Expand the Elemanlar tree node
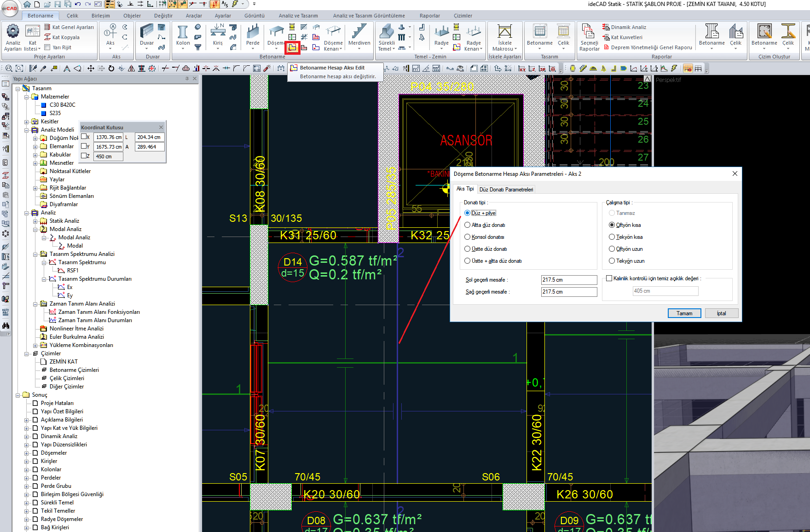Image resolution: width=810 pixels, height=532 pixels. (x=35, y=146)
